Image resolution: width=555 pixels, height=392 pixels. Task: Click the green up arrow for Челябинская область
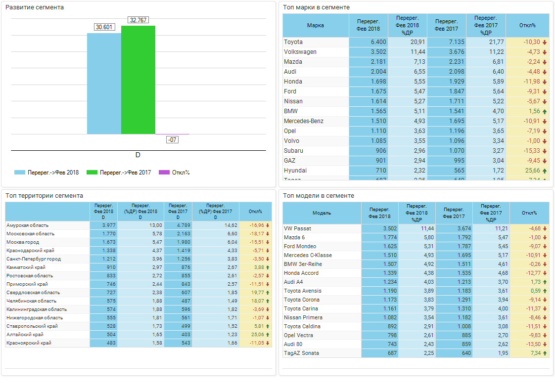point(268,301)
